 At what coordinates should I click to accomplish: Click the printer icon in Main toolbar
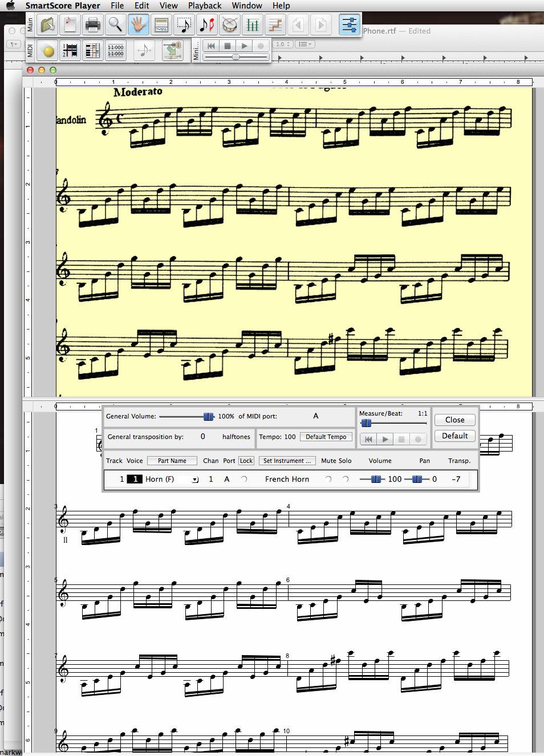point(92,25)
